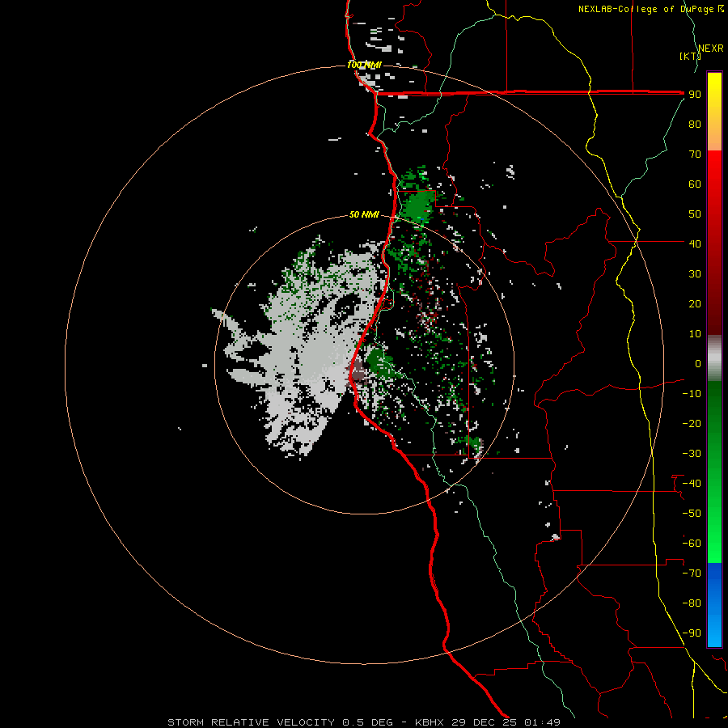
Task: Click the pinkish-brown echo patch at the coastline
Action: [x=358, y=372]
